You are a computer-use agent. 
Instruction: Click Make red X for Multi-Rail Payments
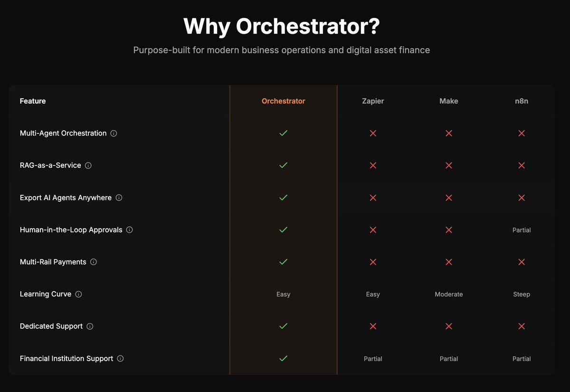(448, 262)
